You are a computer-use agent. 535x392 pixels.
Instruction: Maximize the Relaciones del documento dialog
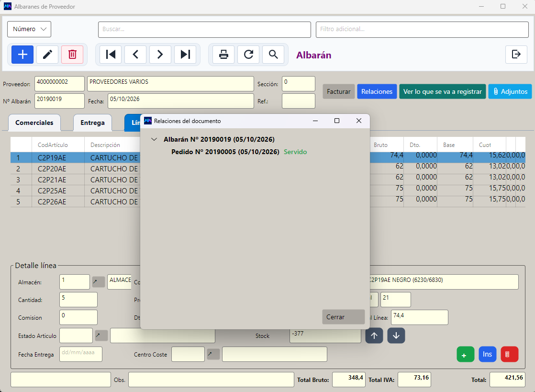click(x=337, y=121)
